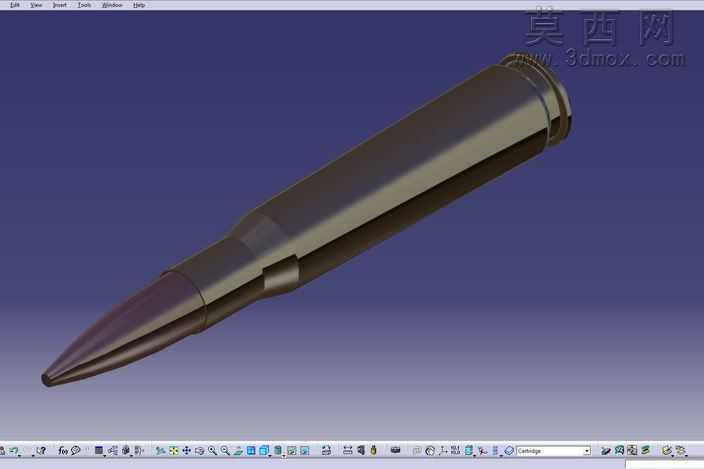Click the Zoom Out magnifier
Image resolution: width=704 pixels, height=469 pixels.
(x=225, y=450)
